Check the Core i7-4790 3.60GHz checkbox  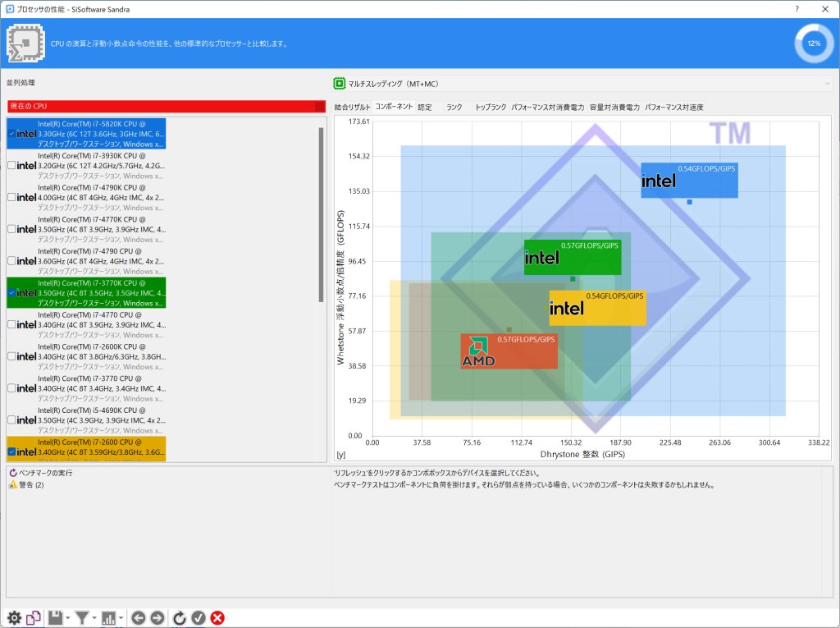click(x=11, y=260)
